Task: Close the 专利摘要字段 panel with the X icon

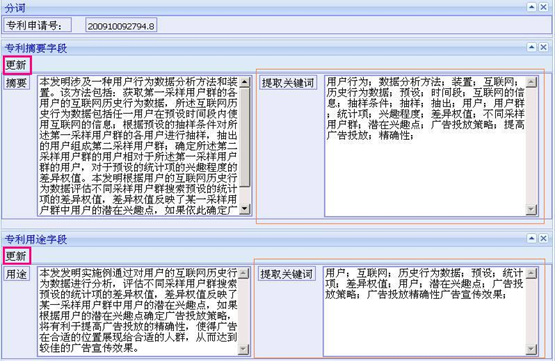Action: tap(543, 47)
